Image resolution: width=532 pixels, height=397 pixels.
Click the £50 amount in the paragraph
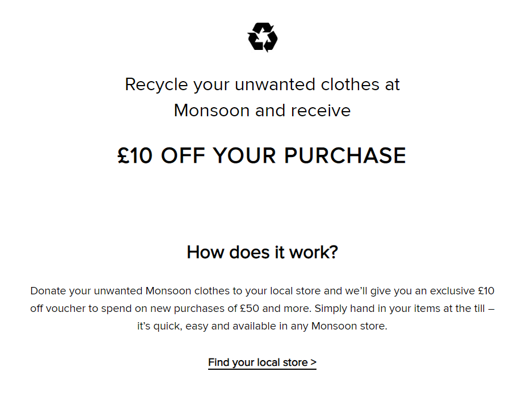250,309
